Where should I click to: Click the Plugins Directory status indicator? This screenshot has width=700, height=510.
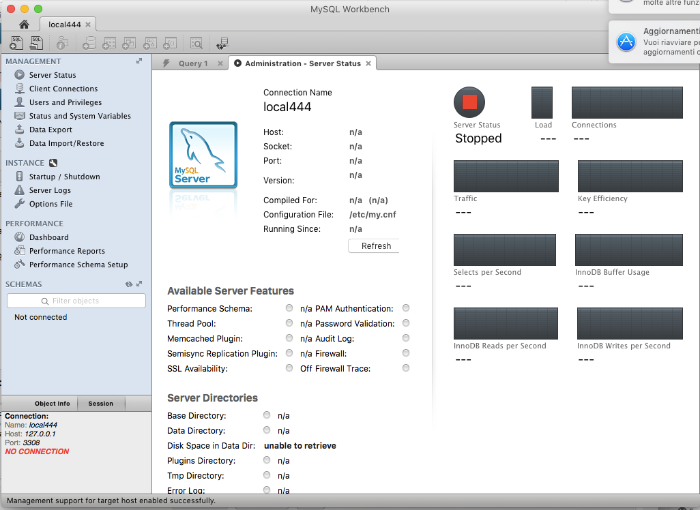(x=267, y=460)
